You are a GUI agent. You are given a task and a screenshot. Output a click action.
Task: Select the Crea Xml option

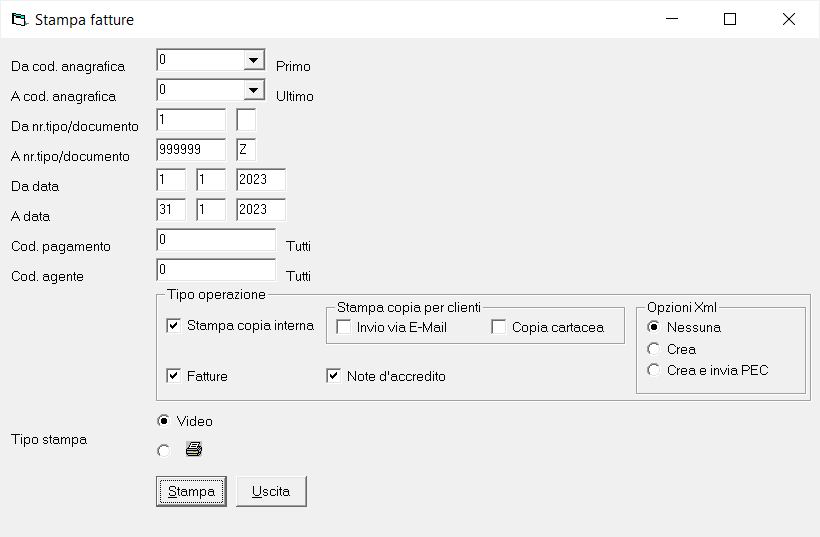tap(654, 349)
